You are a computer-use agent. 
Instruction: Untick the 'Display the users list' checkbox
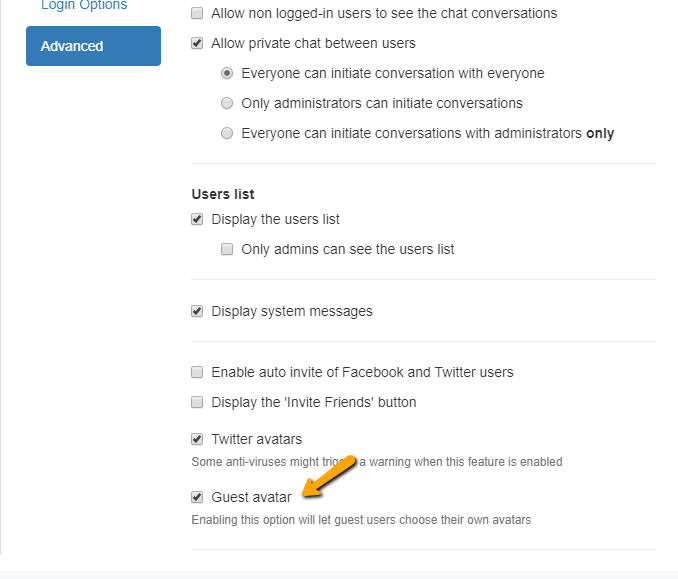tap(197, 220)
